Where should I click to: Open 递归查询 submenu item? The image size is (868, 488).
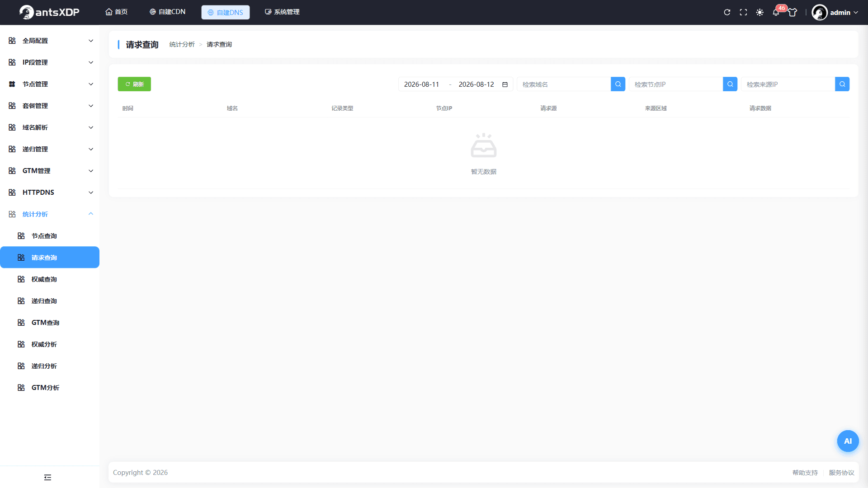[x=50, y=301]
